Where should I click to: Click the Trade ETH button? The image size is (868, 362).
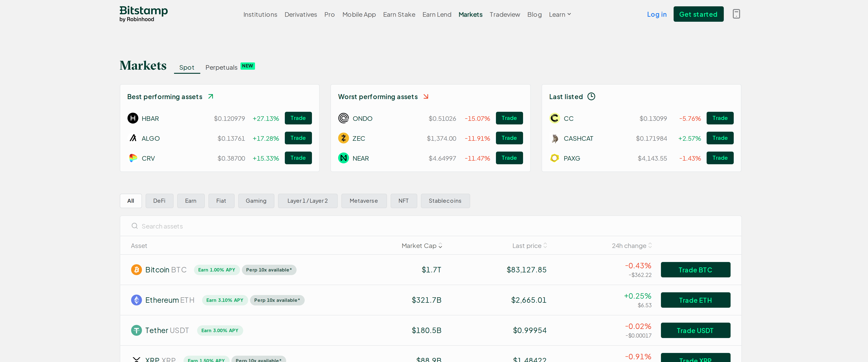pos(696,300)
